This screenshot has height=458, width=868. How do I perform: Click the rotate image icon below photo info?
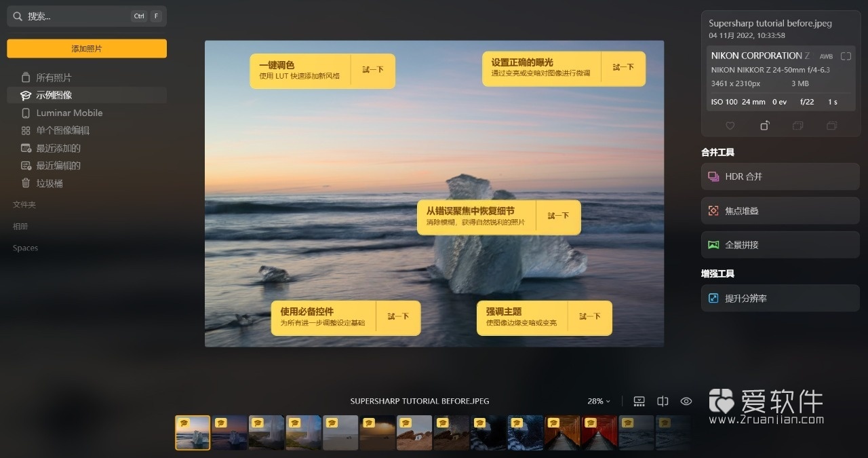(764, 126)
